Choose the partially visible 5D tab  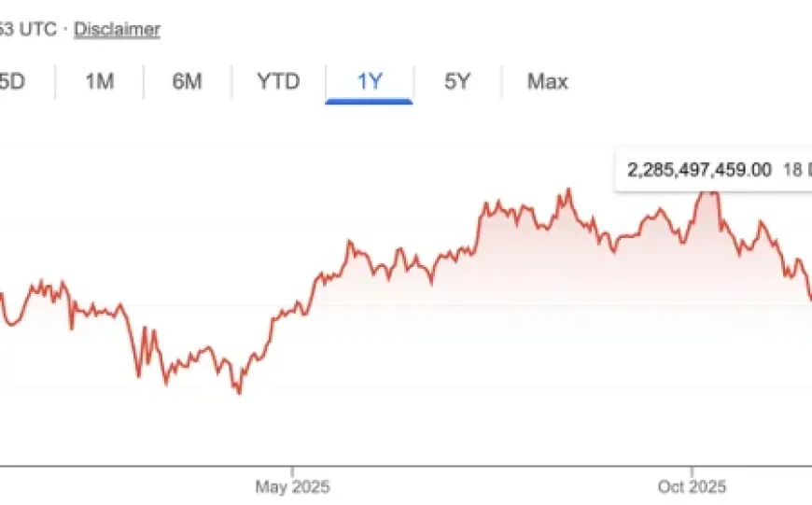[x=12, y=81]
